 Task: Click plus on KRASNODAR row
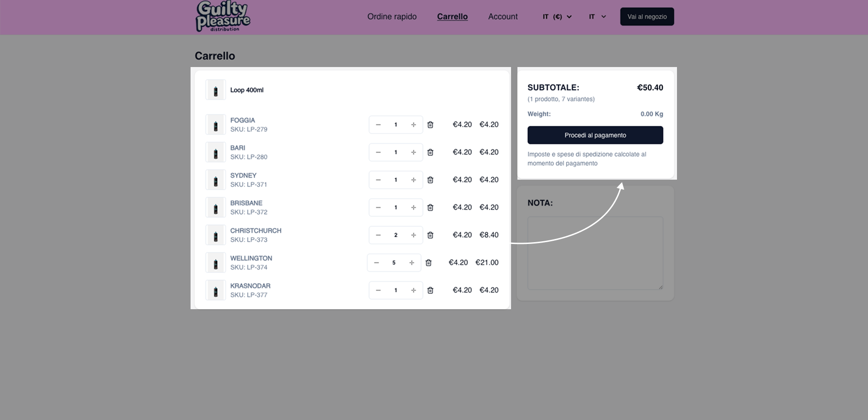(x=413, y=290)
